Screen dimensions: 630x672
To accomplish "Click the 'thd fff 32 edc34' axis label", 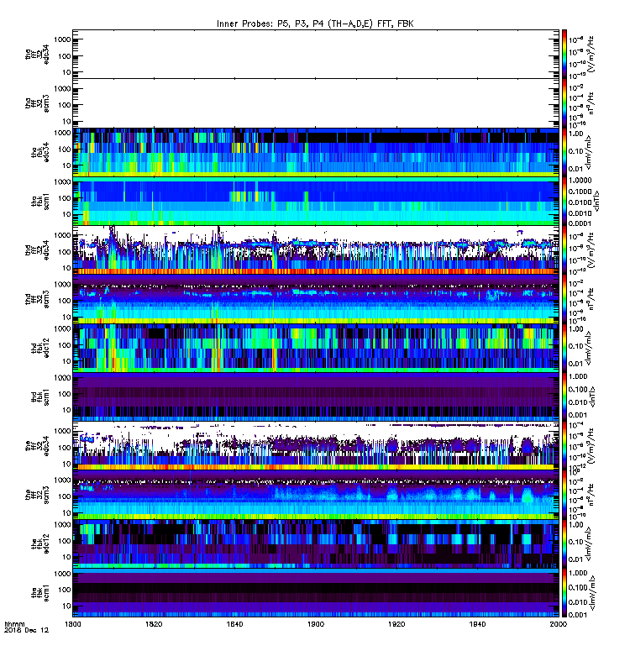I will tap(38, 249).
